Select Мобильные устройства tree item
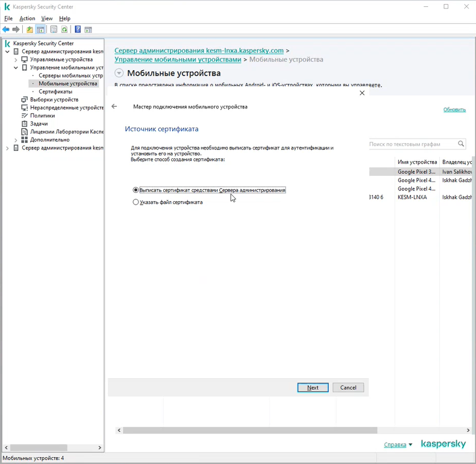 (67, 83)
